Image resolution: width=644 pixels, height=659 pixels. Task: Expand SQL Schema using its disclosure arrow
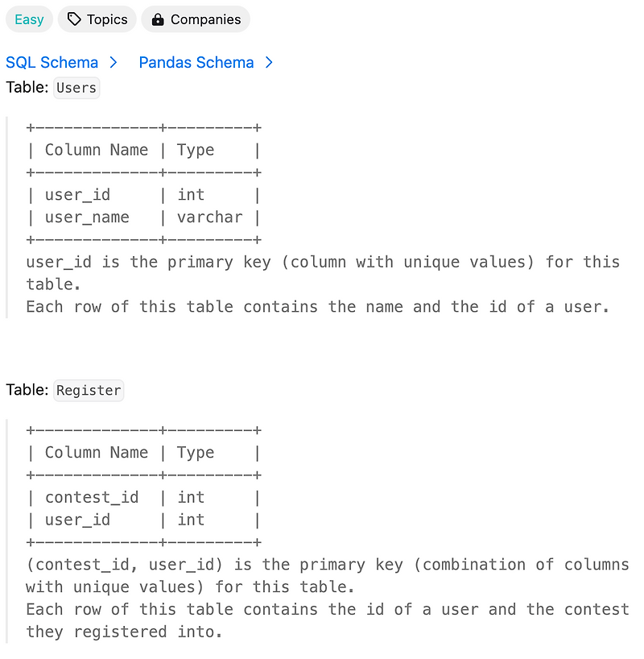tap(114, 62)
